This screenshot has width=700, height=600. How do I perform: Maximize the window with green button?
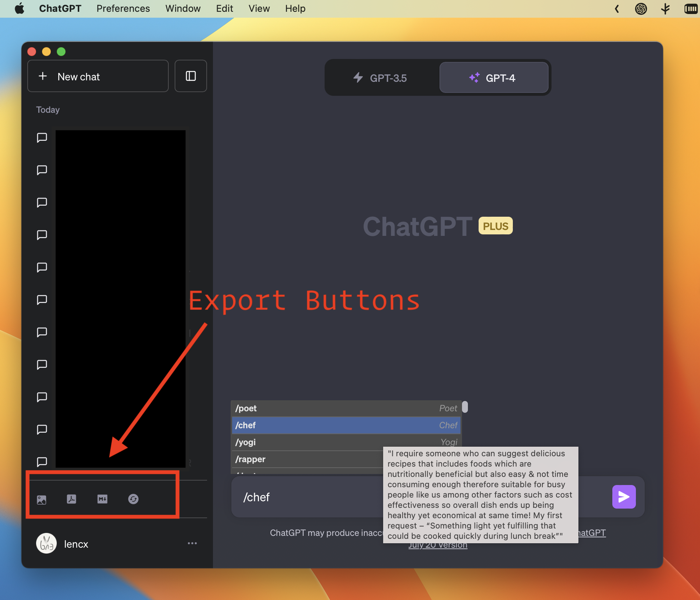point(61,52)
